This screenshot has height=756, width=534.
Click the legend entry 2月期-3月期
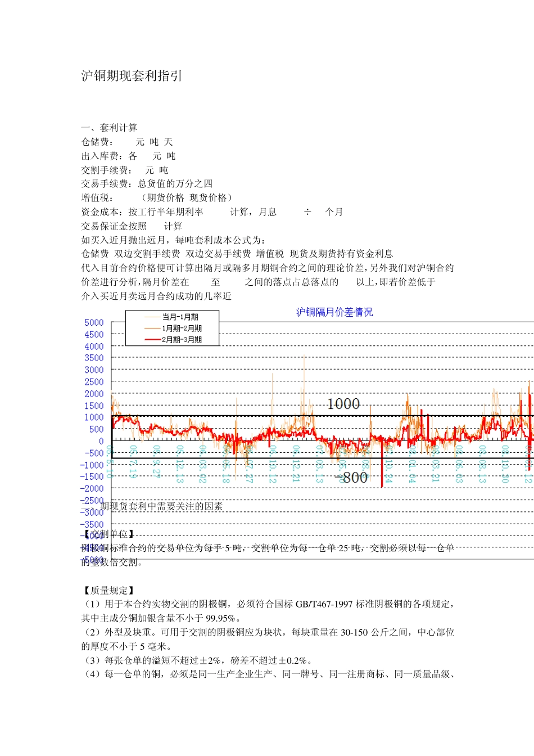click(x=173, y=340)
